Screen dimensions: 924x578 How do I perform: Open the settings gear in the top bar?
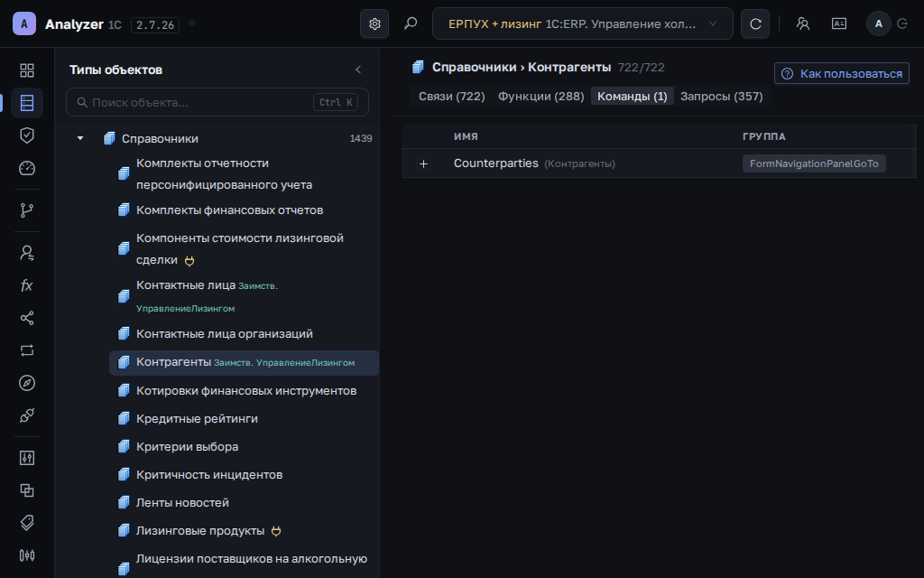click(374, 23)
